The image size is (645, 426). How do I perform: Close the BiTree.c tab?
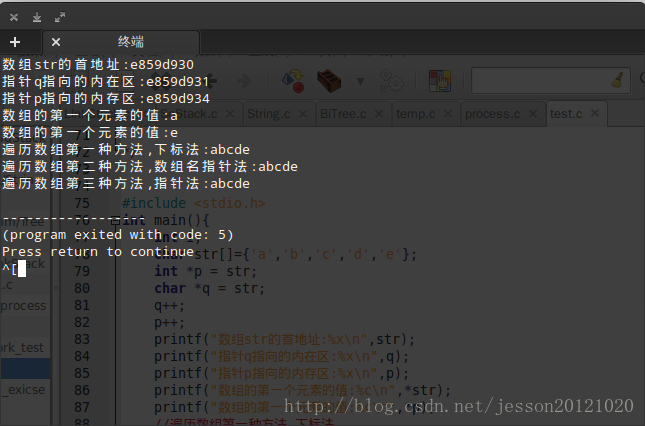(x=379, y=113)
